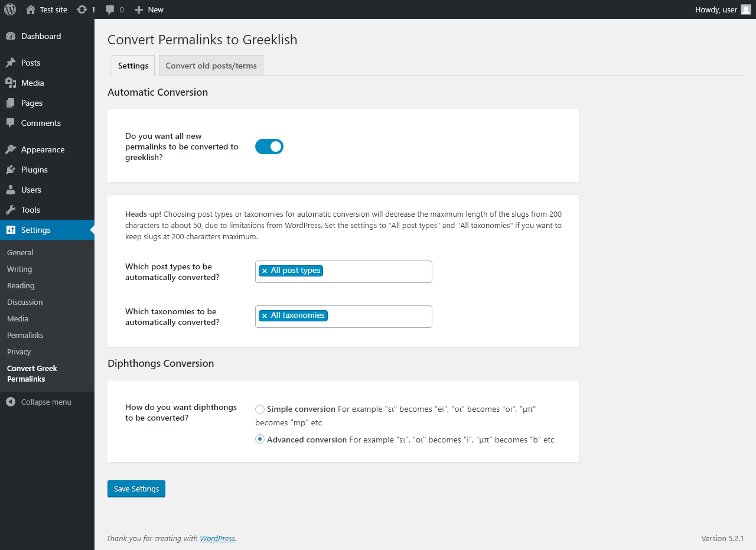Image resolution: width=756 pixels, height=550 pixels.
Task: Open the comments bubble icon in admin bar
Action: coord(110,9)
